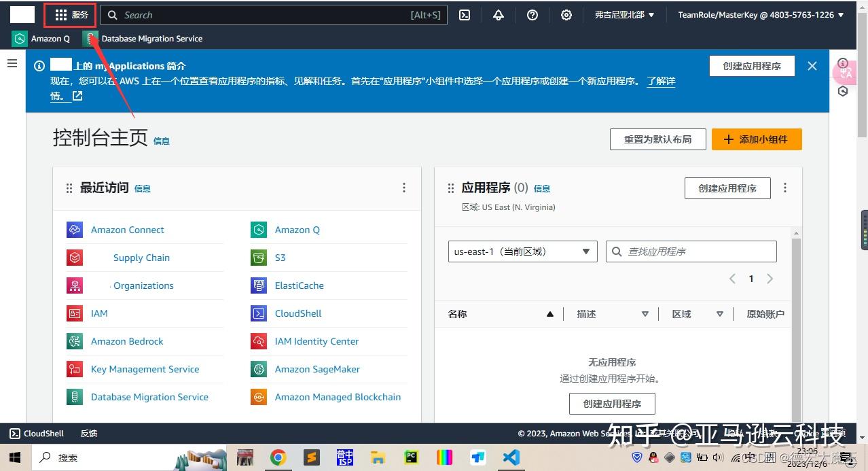
Task: Open the 信息 link beside 应用程序
Action: click(x=542, y=189)
